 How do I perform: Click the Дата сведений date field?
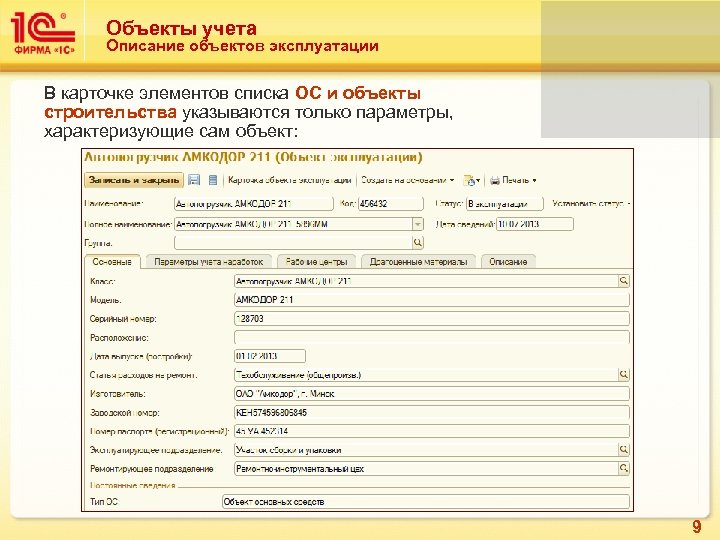pos(534,224)
